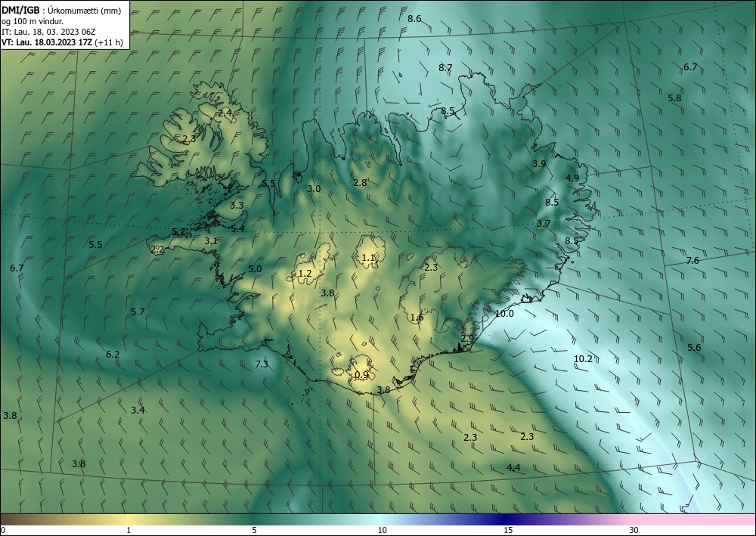Click the '5' tick on the color scale

254,531
